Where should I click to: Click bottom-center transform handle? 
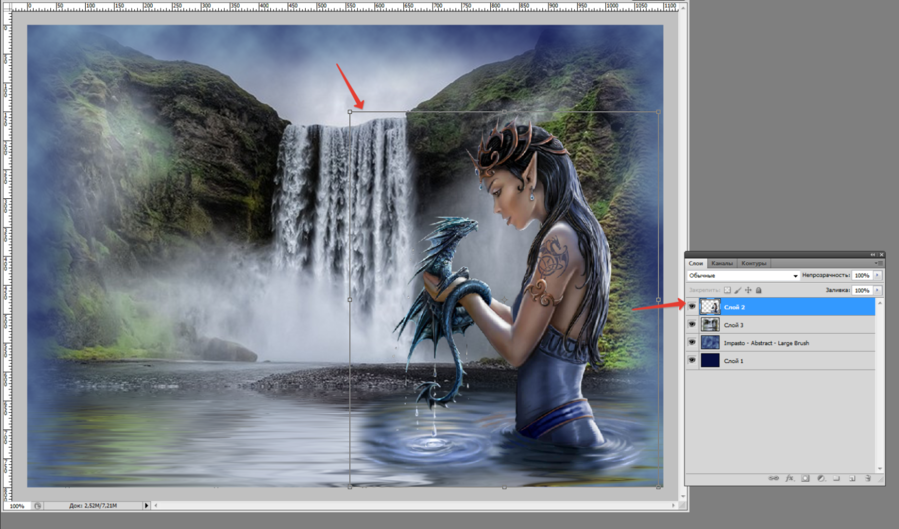pos(504,487)
